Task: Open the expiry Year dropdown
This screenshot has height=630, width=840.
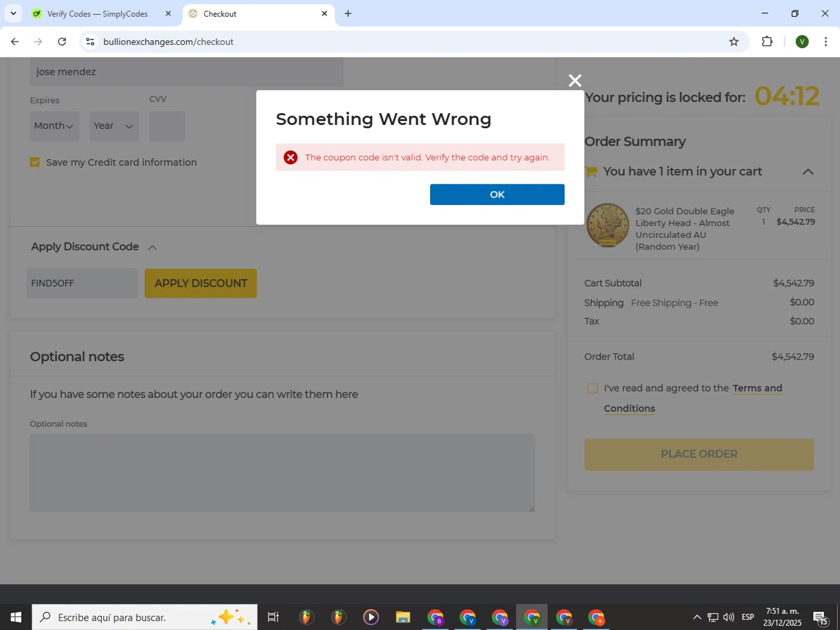Action: point(114,126)
